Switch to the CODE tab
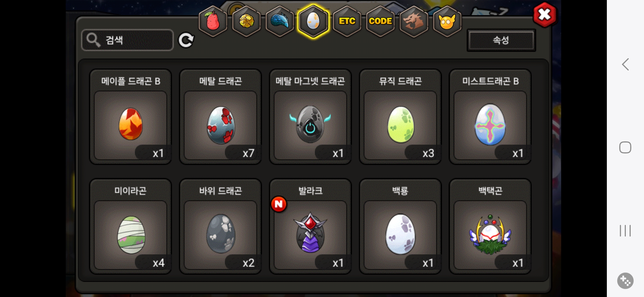 coord(380,21)
